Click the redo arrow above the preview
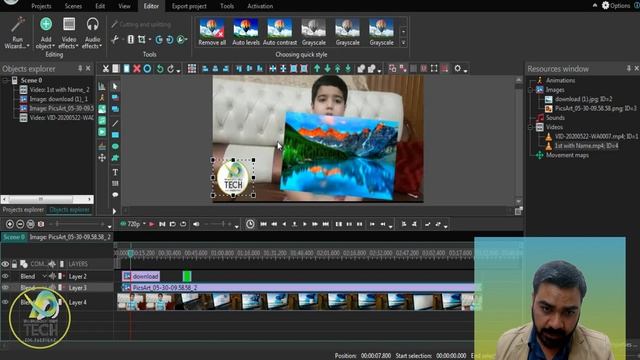640x360 pixels. click(x=171, y=69)
